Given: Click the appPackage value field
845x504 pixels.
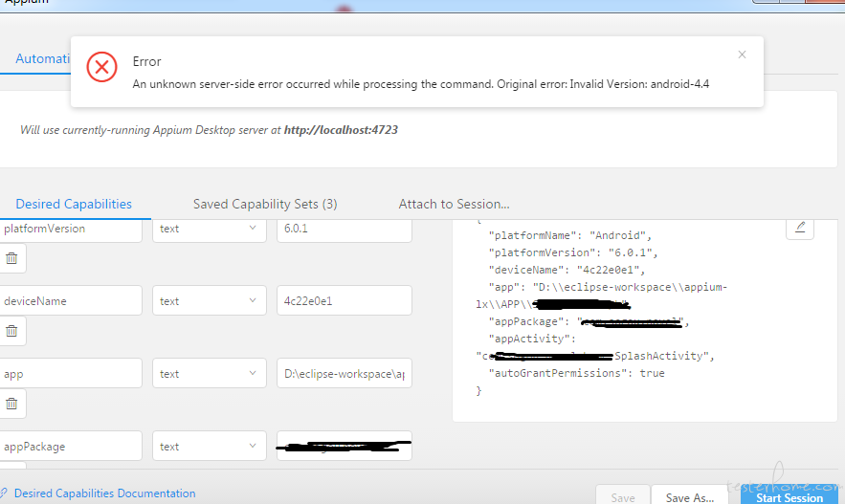Looking at the screenshot, I should coord(345,446).
